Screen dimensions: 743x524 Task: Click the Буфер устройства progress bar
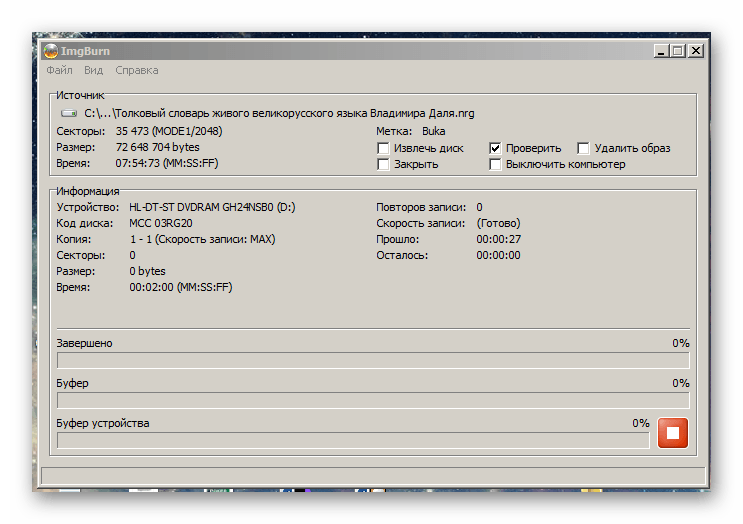[x=353, y=440]
